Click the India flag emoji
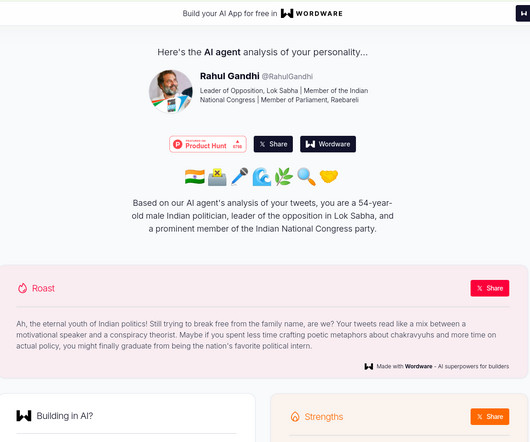This screenshot has width=530, height=442. [195, 177]
